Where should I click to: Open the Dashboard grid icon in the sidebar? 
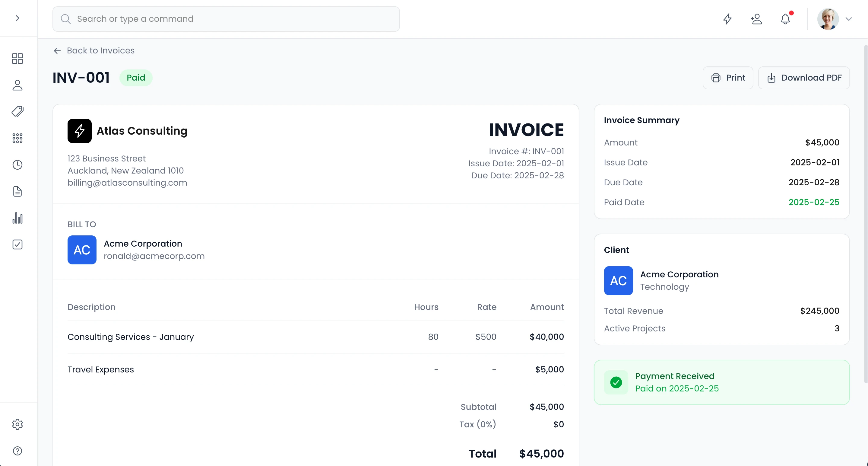click(x=17, y=58)
